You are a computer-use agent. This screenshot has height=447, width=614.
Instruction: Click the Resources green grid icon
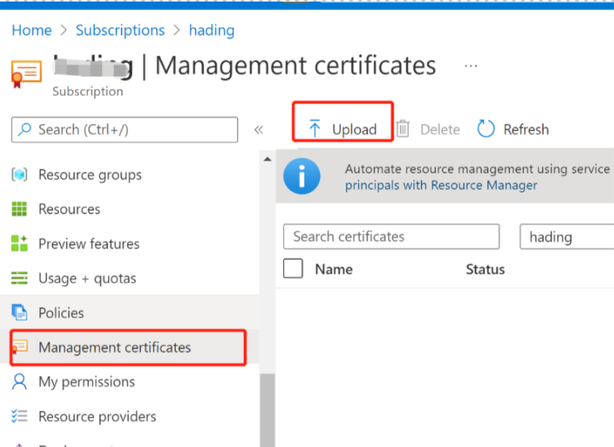click(x=19, y=209)
